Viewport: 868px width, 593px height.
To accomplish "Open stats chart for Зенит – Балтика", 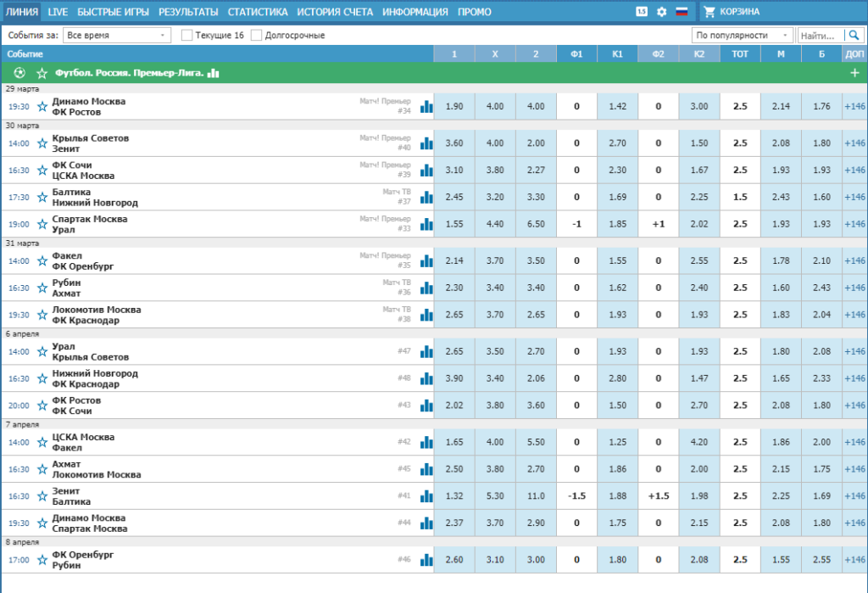I will click(426, 496).
